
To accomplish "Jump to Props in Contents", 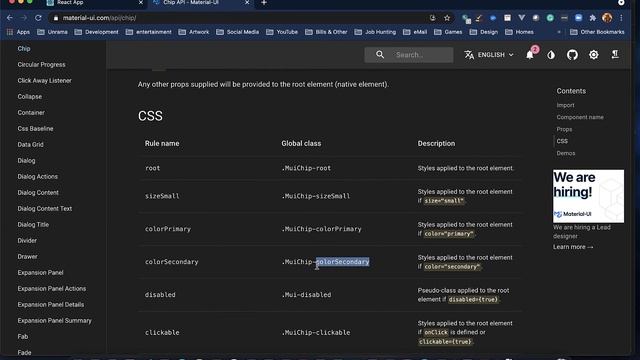I will coord(564,129).
